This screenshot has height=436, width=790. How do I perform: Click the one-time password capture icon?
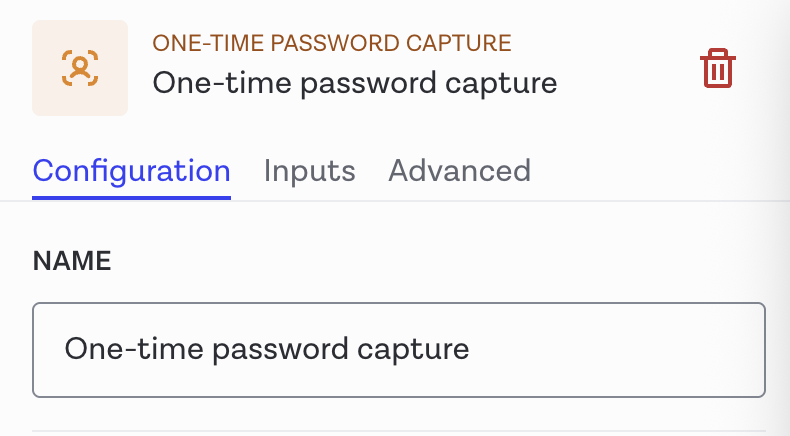pos(80,68)
